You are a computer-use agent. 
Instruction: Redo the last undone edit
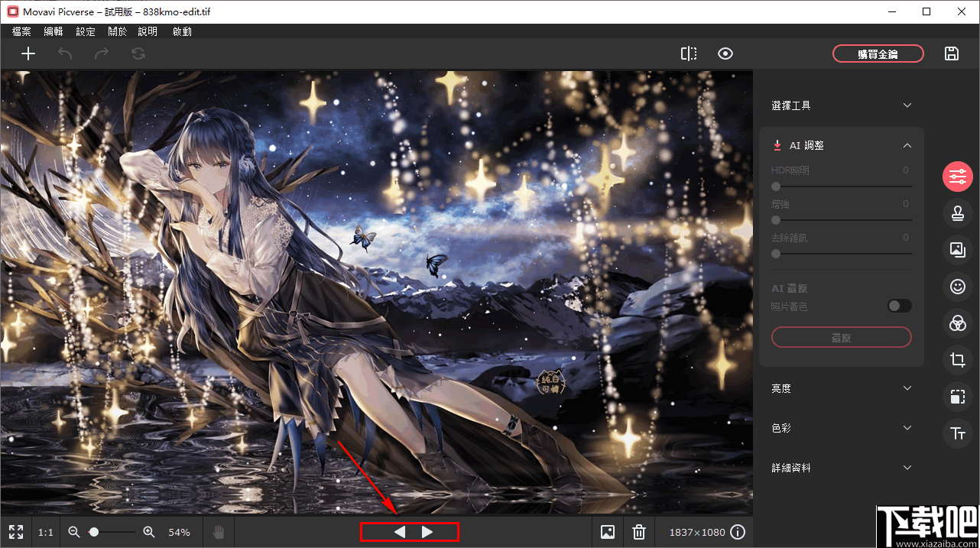click(102, 54)
